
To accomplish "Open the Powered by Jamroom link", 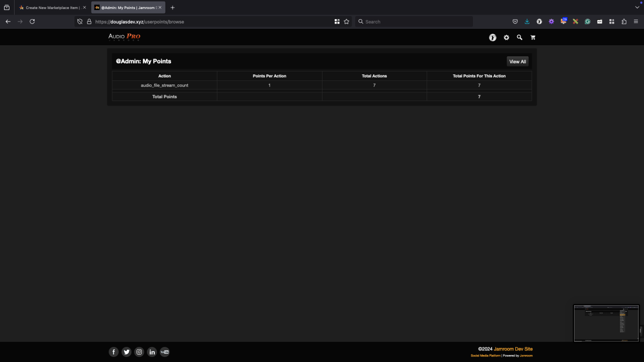I will pyautogui.click(x=526, y=355).
